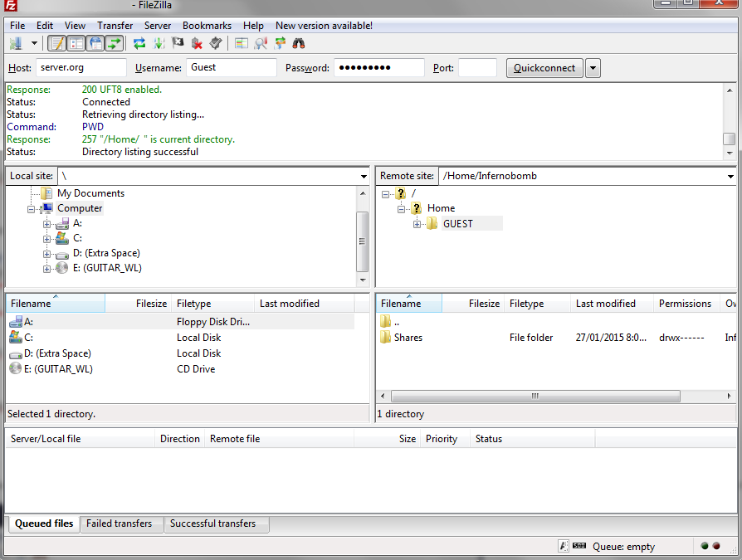The width and height of the screenshot is (742, 560).
Task: Open the Site Manager icon
Action: click(16, 43)
